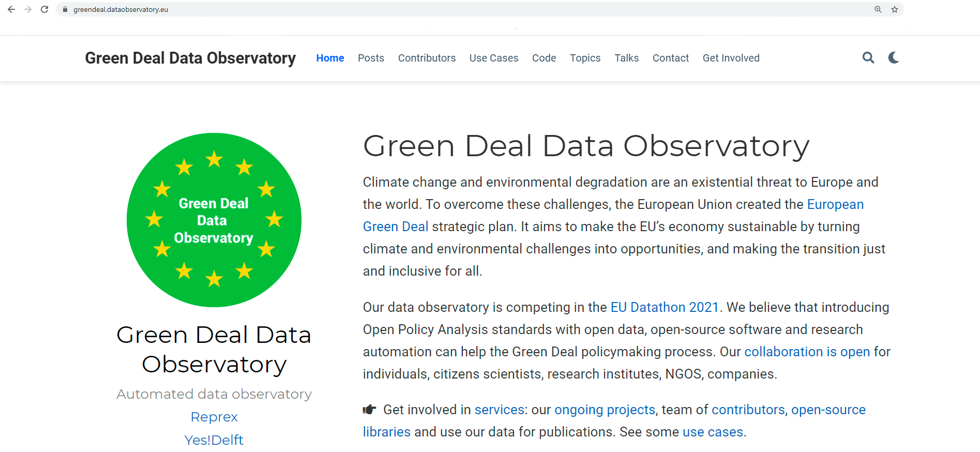Open the Get Involved page
This screenshot has height=452, width=980.
(x=731, y=58)
